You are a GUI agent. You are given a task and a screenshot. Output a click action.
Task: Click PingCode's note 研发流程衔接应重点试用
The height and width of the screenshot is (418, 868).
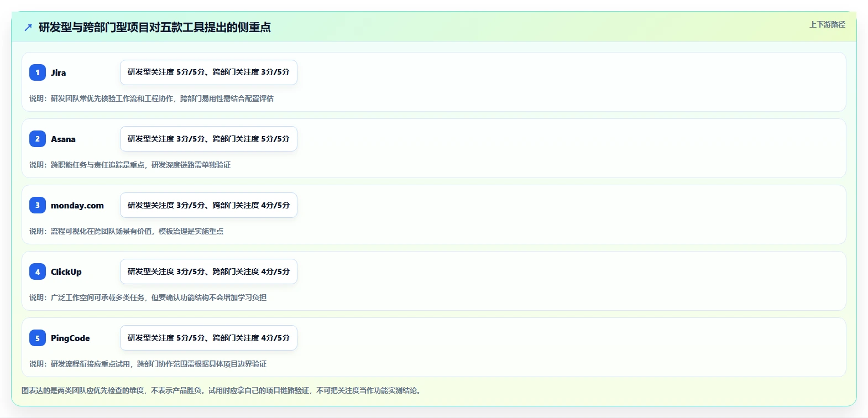tap(148, 364)
